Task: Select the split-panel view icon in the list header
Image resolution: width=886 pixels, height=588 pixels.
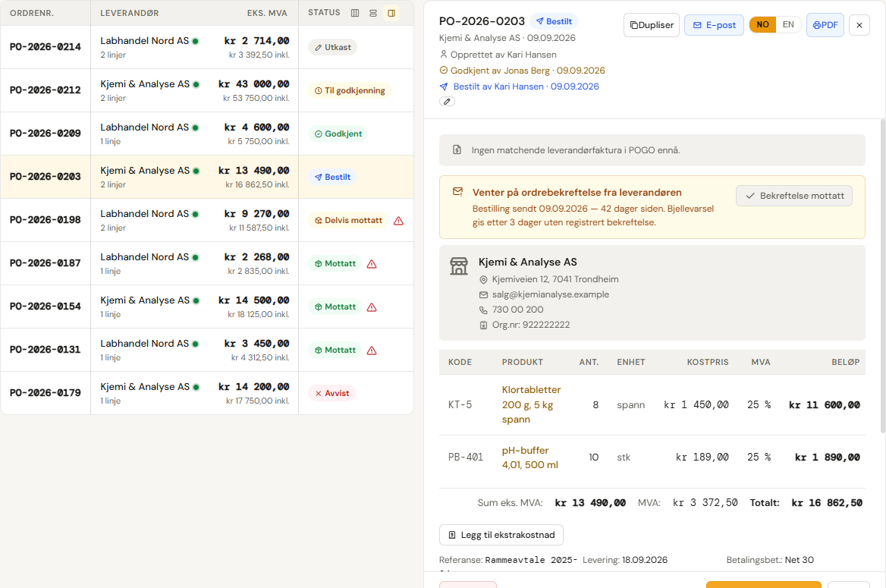Action: pos(391,13)
